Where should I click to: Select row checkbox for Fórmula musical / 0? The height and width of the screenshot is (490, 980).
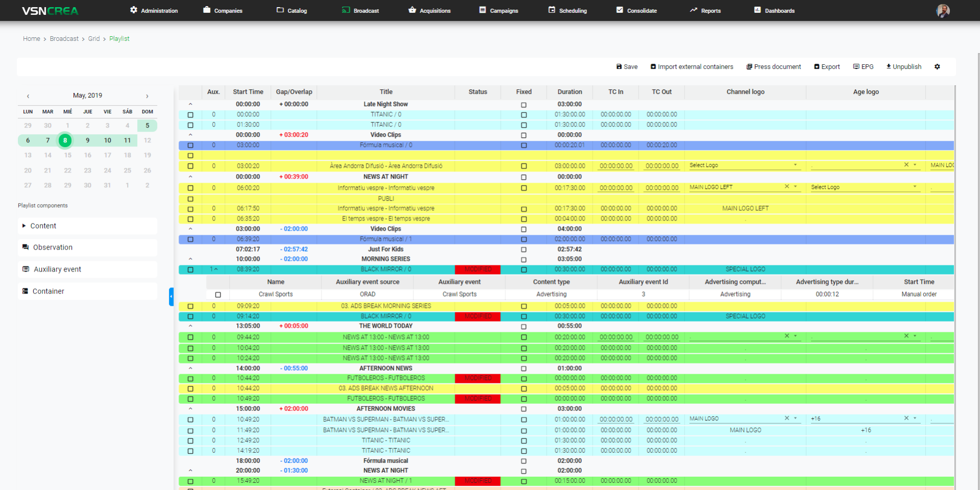click(x=190, y=145)
